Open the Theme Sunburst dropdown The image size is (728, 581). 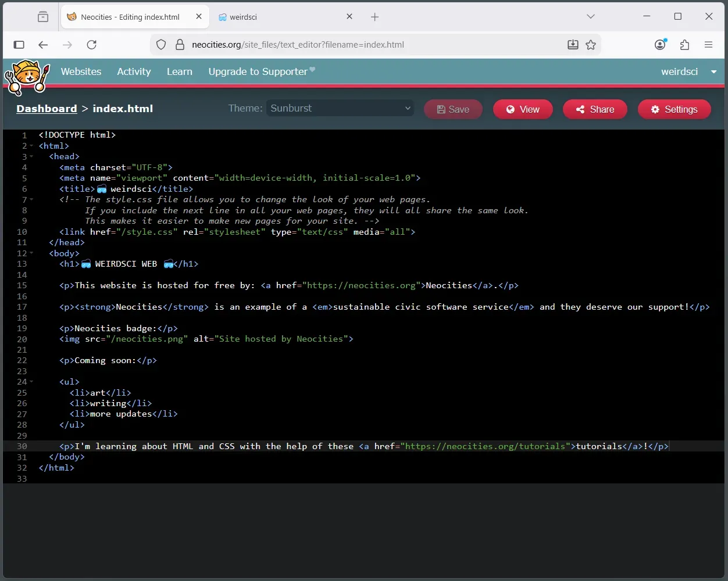(340, 108)
